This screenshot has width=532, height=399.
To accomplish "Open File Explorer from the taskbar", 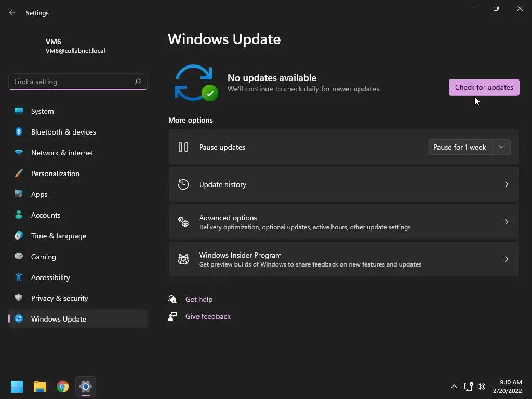I will (x=39, y=387).
